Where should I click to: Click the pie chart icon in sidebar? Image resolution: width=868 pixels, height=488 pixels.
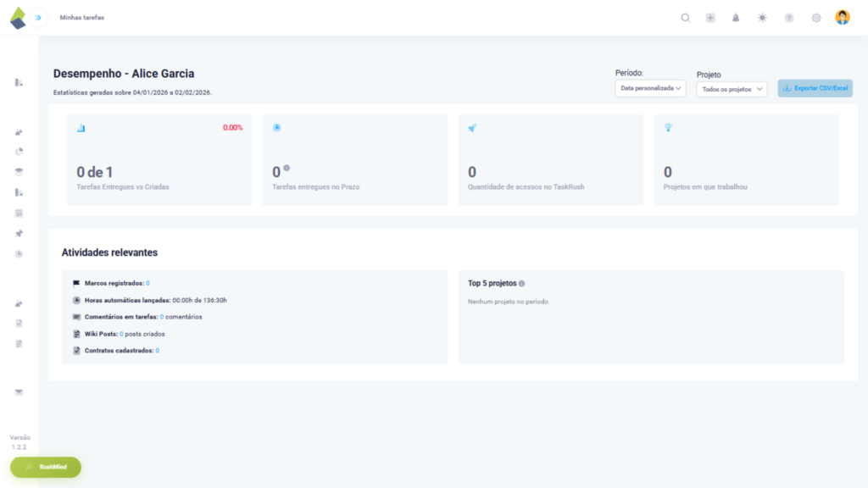(19, 152)
